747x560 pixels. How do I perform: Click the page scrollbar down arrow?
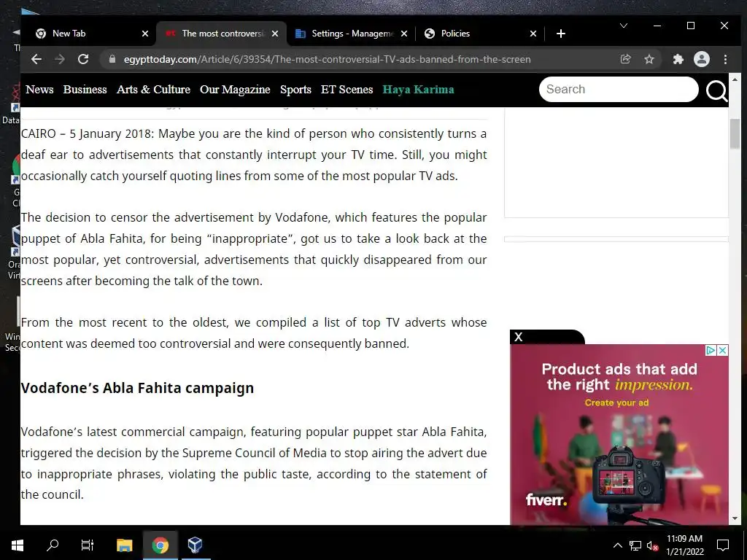(735, 518)
